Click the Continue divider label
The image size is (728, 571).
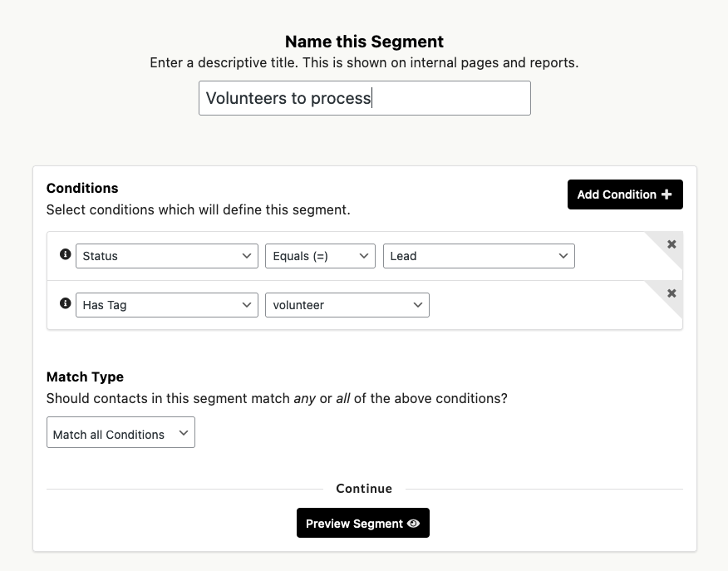click(x=364, y=489)
